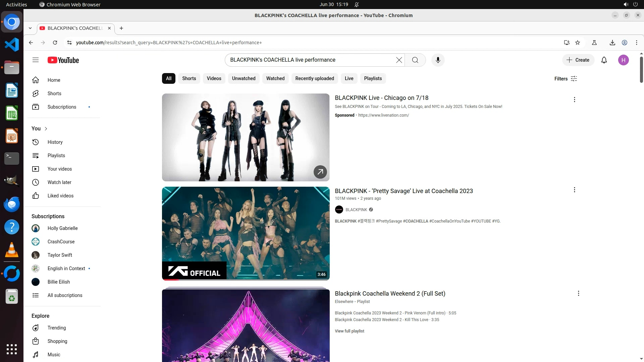Image resolution: width=644 pixels, height=362 pixels.
Task: Click the voice search microphone icon
Action: (438, 60)
